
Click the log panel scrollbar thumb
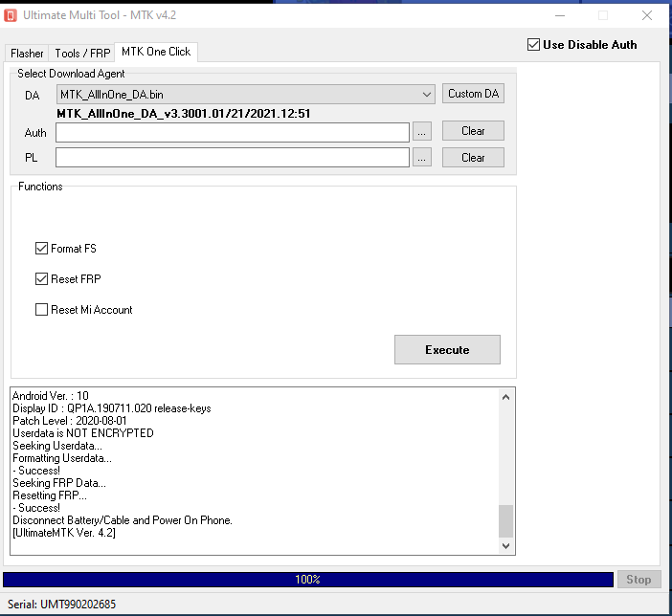505,521
